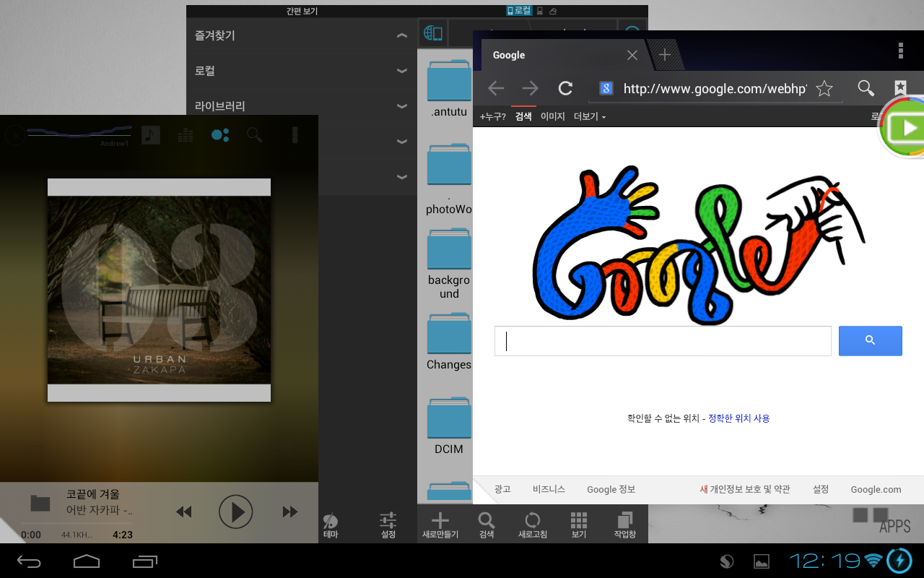The height and width of the screenshot is (578, 924).
Task: Open the 설정 footer link on Google
Action: pyautogui.click(x=821, y=489)
